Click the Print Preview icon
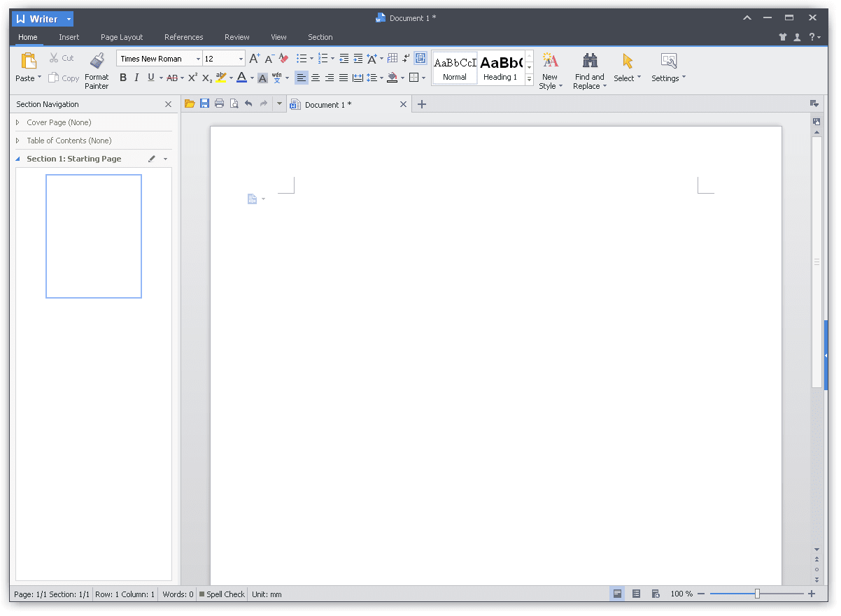841x616 pixels. point(234,103)
